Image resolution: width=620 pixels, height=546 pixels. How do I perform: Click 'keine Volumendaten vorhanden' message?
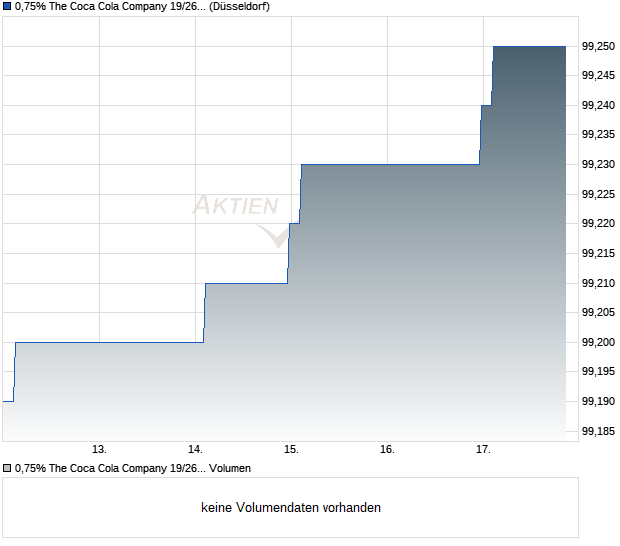(291, 508)
